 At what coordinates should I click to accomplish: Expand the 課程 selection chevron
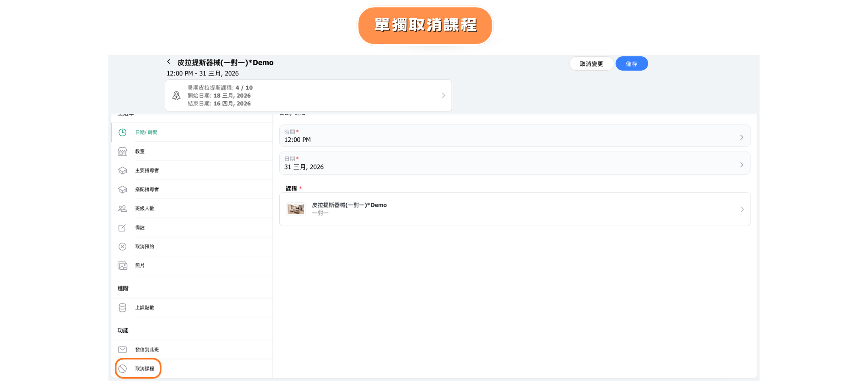click(x=742, y=210)
